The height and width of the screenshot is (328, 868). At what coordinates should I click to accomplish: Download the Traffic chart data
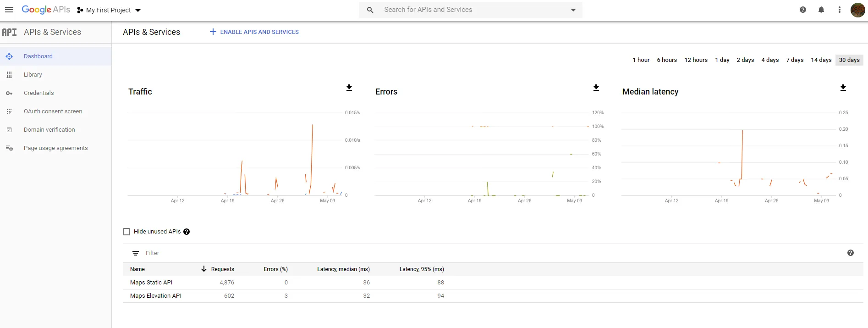349,88
